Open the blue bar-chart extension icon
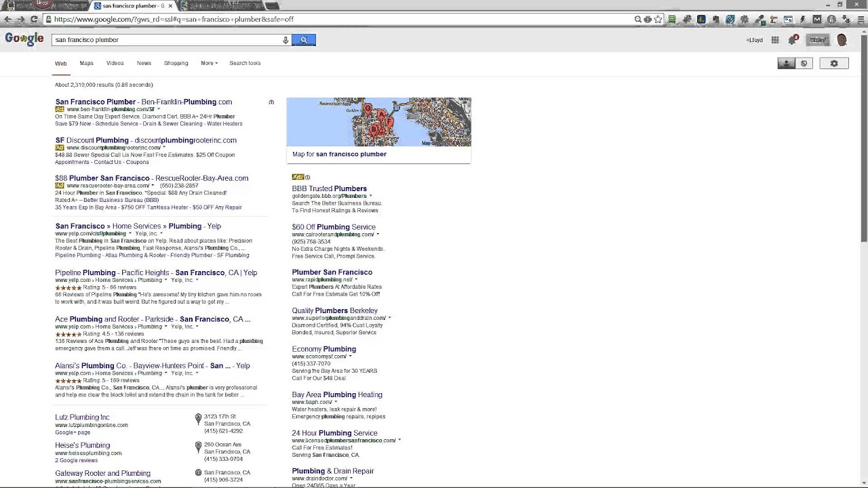Screen dimensions: 868x488 click(701, 20)
